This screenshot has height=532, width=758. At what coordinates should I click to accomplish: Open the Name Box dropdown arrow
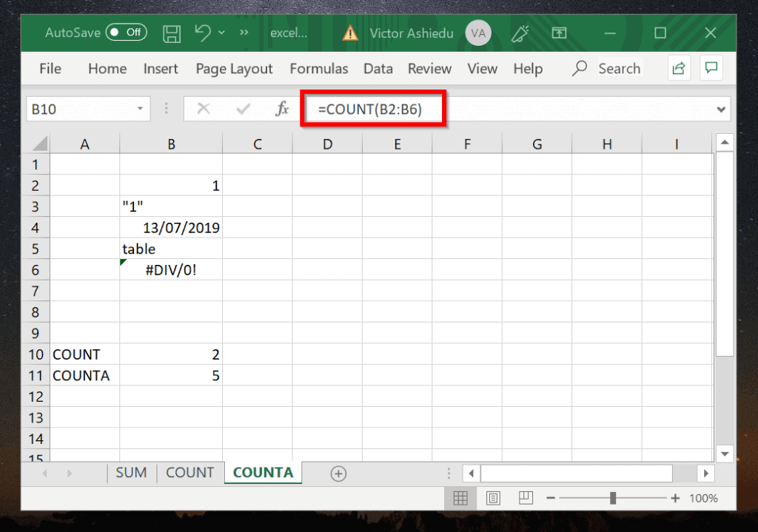[x=140, y=109]
